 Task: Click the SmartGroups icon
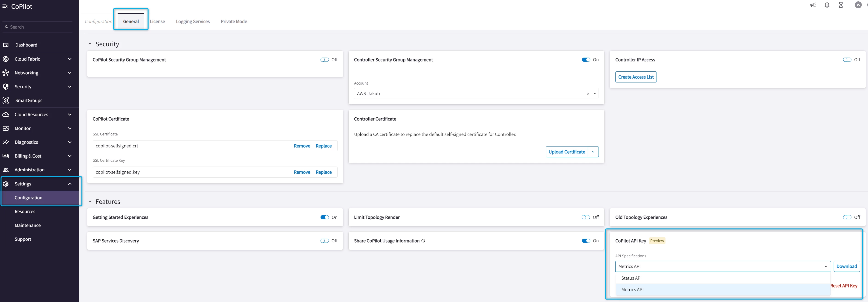(x=6, y=101)
